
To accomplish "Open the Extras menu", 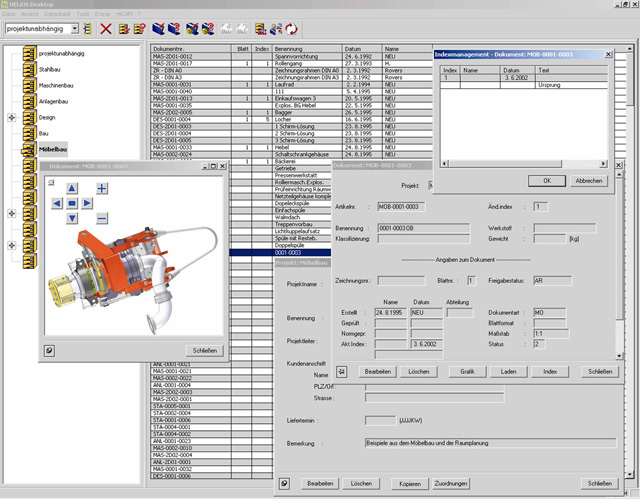I will (103, 14).
